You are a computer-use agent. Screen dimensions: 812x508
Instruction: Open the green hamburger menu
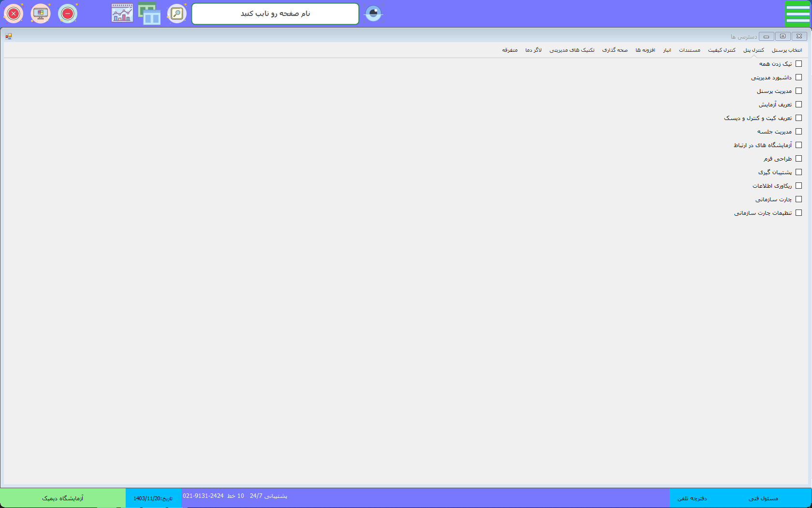[797, 14]
